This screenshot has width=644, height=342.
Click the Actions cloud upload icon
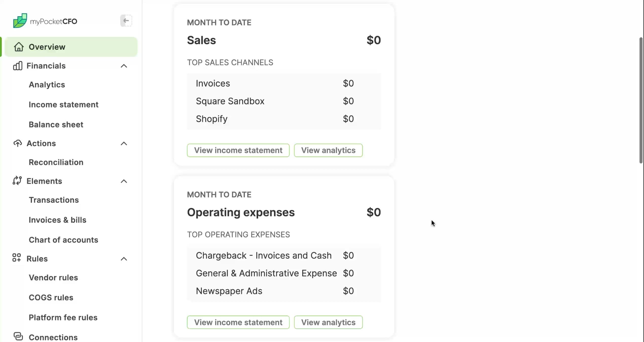click(17, 143)
